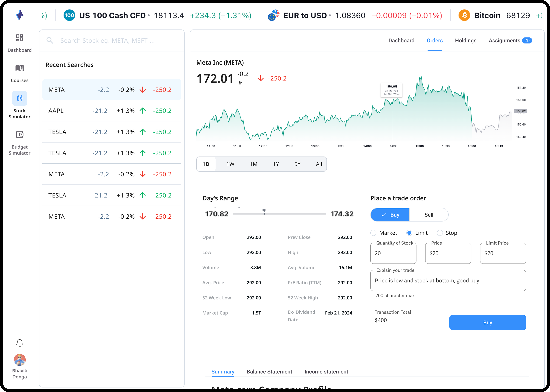Viewport: 550px width, 392px height.
Task: Open the Courses book icon
Action: pos(20,68)
